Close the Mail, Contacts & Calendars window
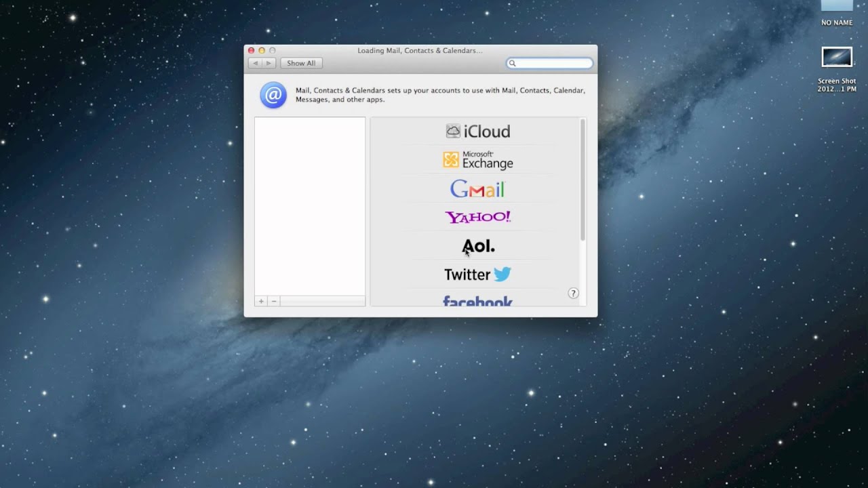868x488 pixels. (x=251, y=50)
